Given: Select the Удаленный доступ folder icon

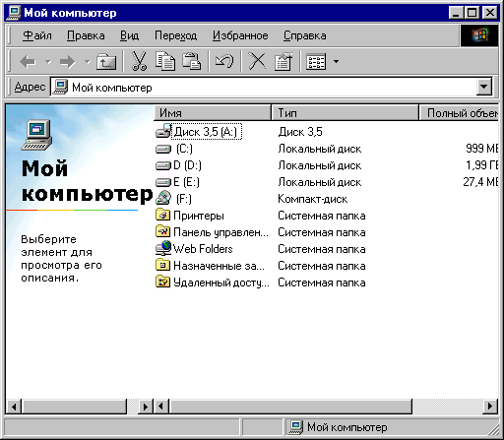Looking at the screenshot, I should point(163,282).
